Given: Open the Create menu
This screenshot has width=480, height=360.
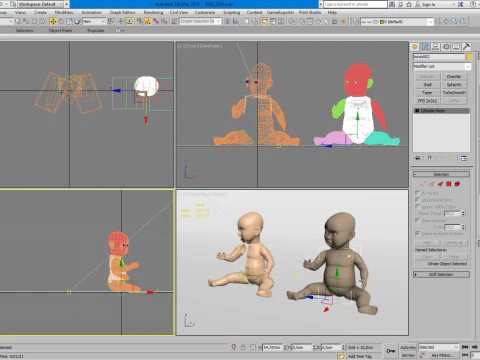Looking at the screenshot, I should point(40,12).
